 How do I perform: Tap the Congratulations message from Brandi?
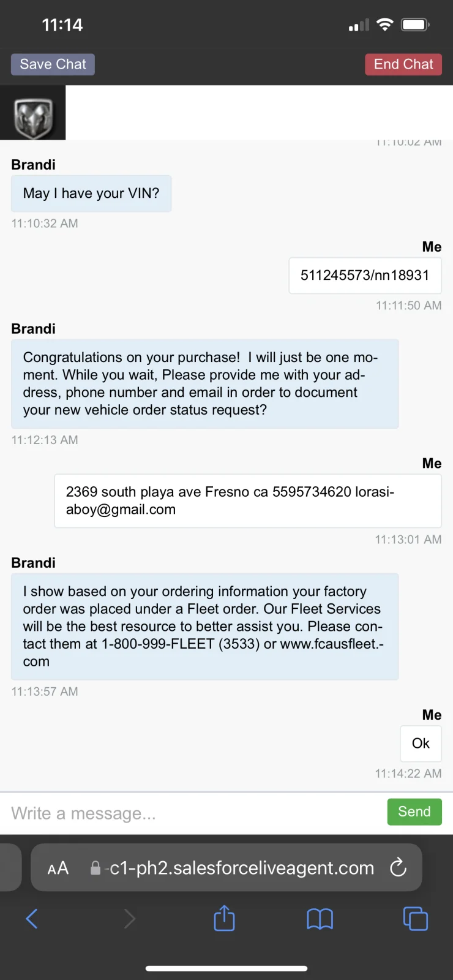204,383
